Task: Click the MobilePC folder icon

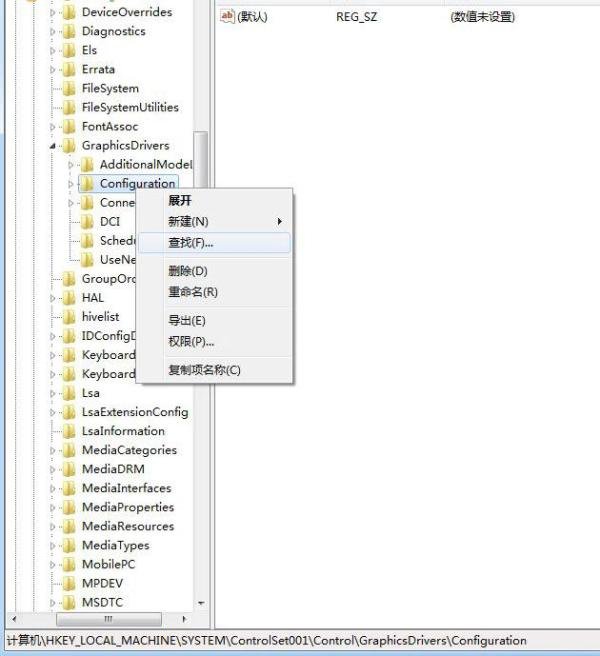Action: [x=69, y=565]
